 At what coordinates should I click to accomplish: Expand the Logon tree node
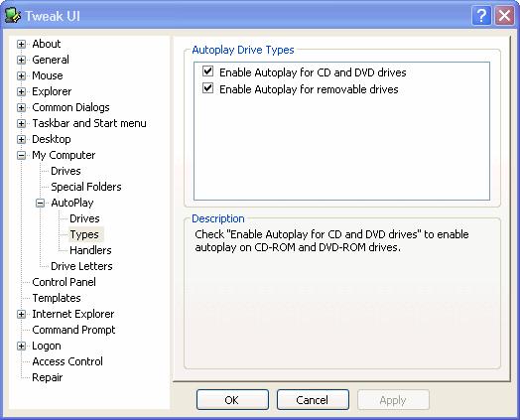point(21,346)
